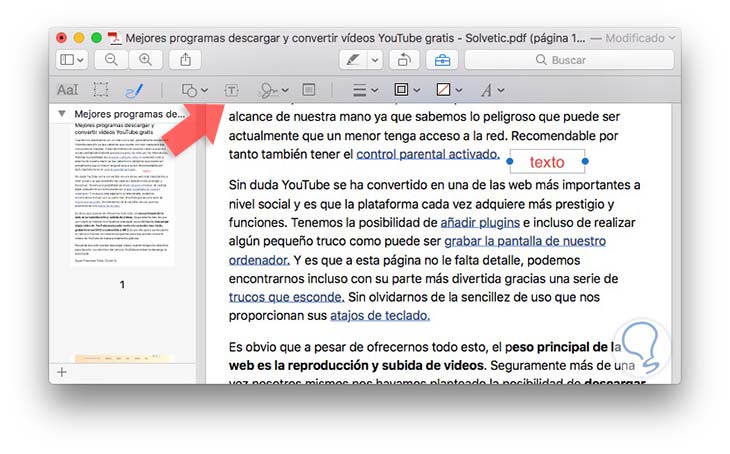Activate the Sketch drawing tool

[134, 90]
